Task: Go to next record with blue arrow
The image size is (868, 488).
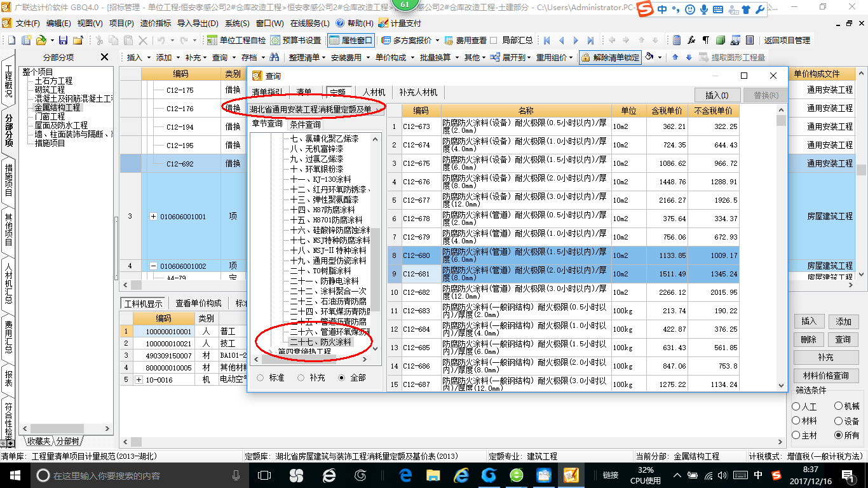Action: tap(576, 40)
